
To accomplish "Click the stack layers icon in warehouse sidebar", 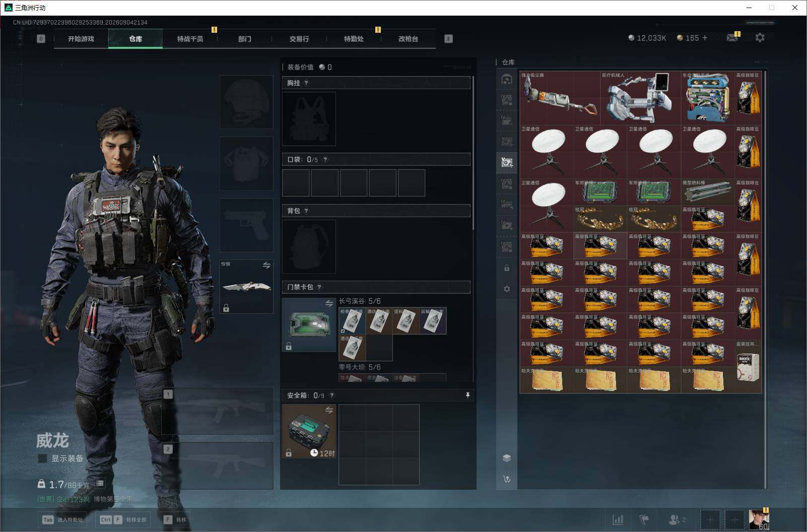I will [507, 458].
